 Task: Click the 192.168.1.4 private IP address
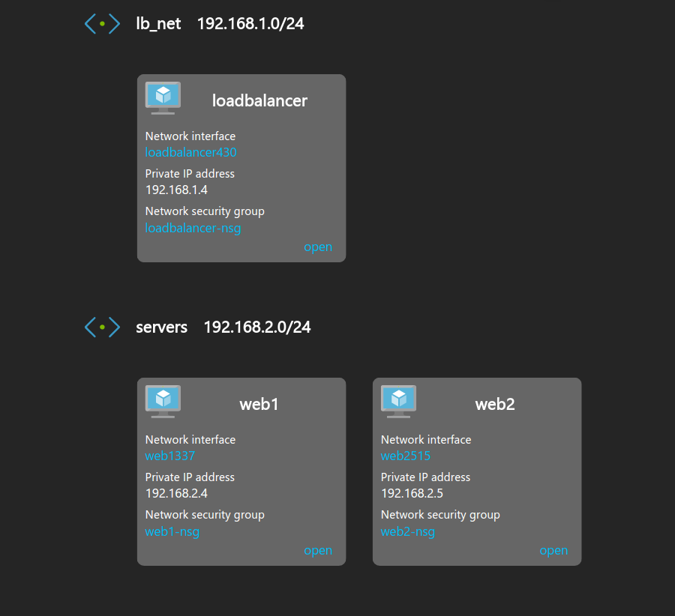click(x=176, y=190)
